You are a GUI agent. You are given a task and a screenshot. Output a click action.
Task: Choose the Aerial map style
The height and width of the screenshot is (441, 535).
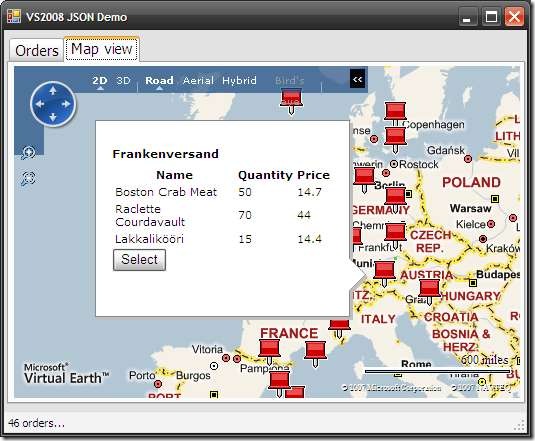(x=198, y=80)
